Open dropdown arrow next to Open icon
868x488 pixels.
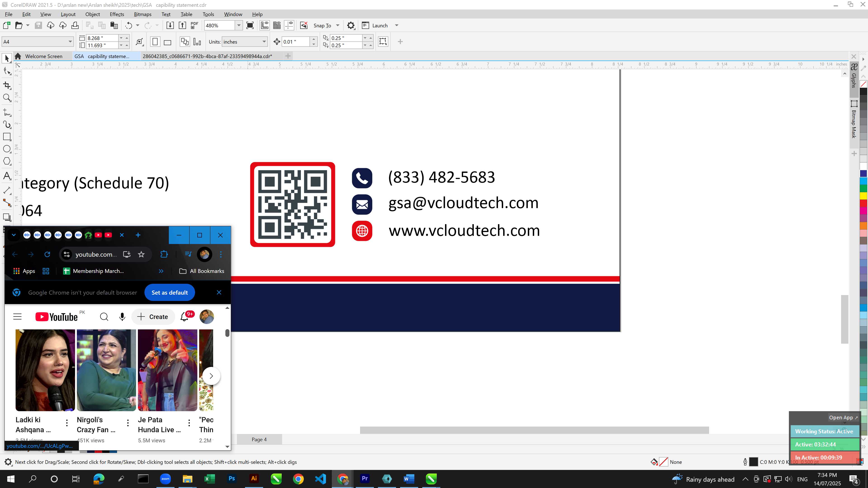click(28, 25)
